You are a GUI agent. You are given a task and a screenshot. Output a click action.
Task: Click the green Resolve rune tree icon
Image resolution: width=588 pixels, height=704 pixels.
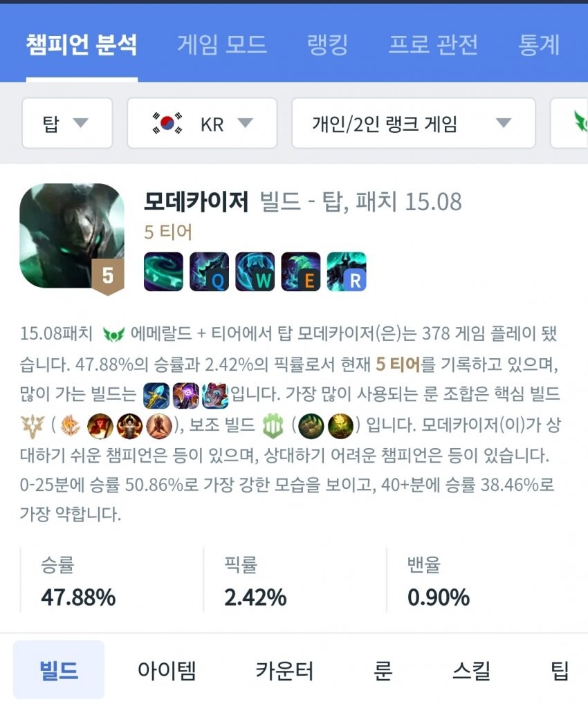pyautogui.click(x=273, y=425)
